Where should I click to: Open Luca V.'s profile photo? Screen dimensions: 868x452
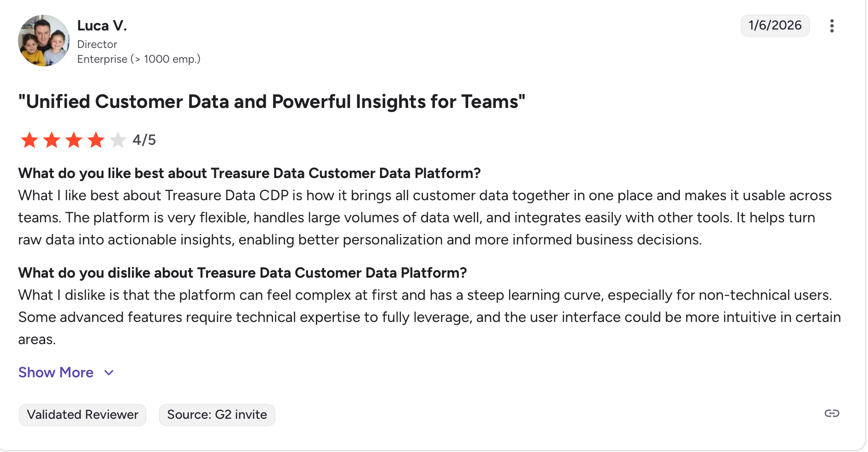coord(44,41)
